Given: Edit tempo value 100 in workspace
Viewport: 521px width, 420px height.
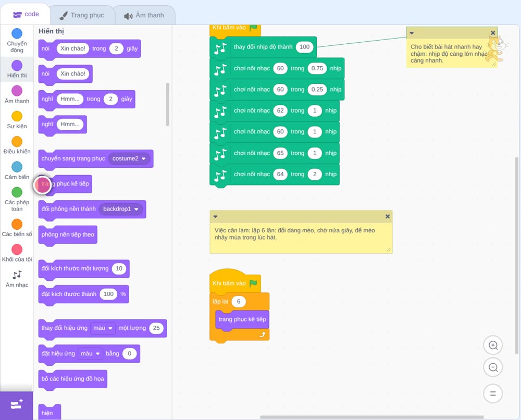Looking at the screenshot, I should (x=304, y=47).
